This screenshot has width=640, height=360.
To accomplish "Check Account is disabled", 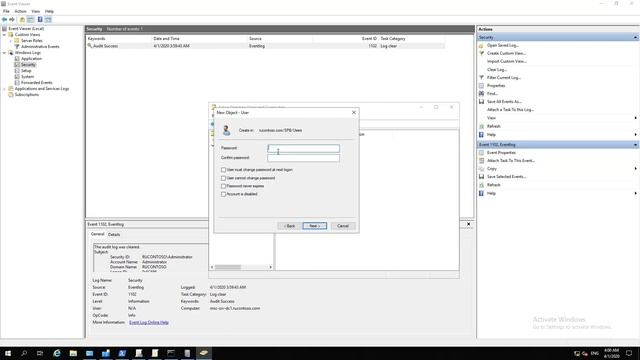I will coord(223,194).
